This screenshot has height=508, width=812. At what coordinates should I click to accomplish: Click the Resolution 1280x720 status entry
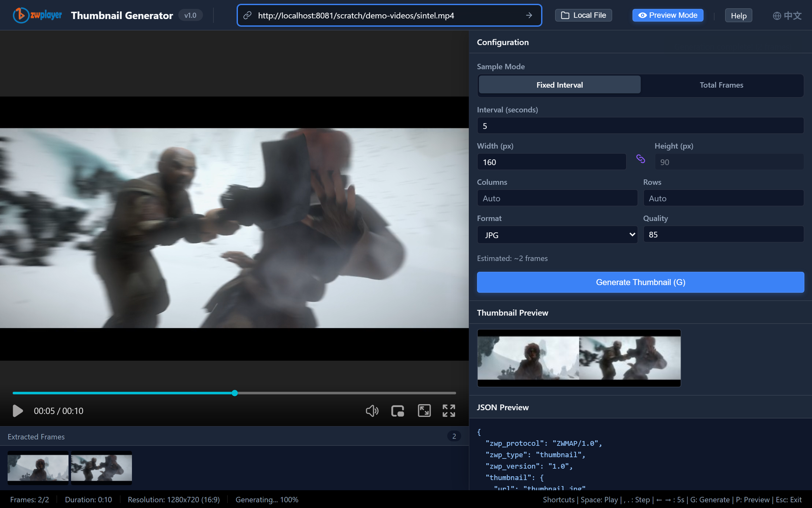coord(174,500)
